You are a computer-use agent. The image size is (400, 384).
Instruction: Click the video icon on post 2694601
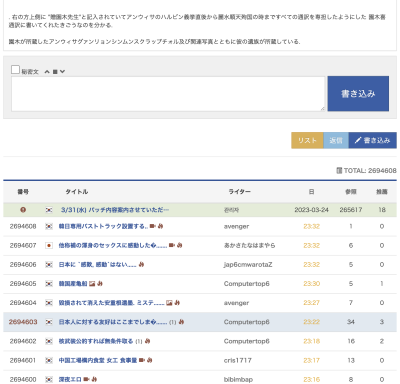pyautogui.click(x=142, y=360)
